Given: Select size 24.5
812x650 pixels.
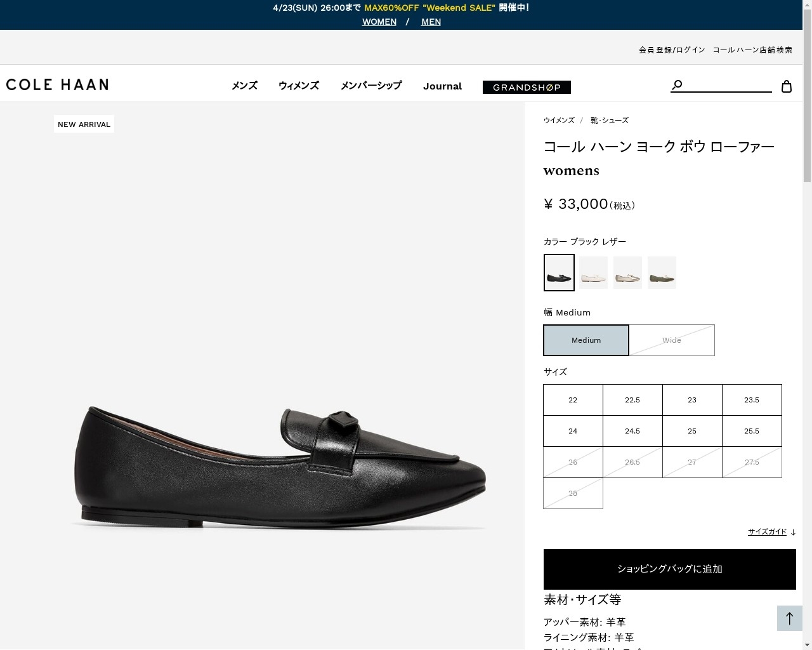Looking at the screenshot, I should [x=632, y=431].
